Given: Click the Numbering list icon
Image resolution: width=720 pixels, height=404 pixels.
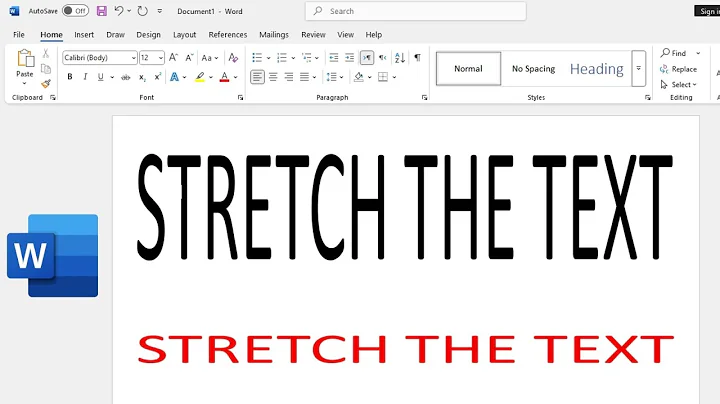Looking at the screenshot, I should click(x=282, y=57).
